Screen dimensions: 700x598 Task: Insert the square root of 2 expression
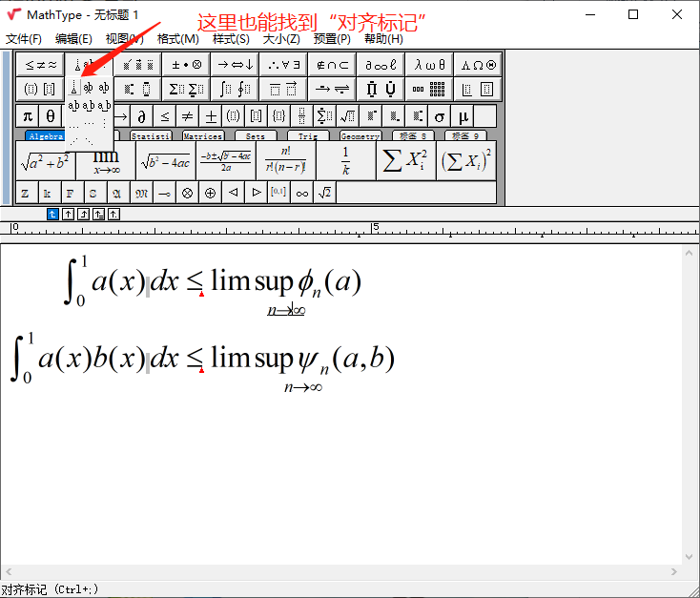(x=324, y=193)
